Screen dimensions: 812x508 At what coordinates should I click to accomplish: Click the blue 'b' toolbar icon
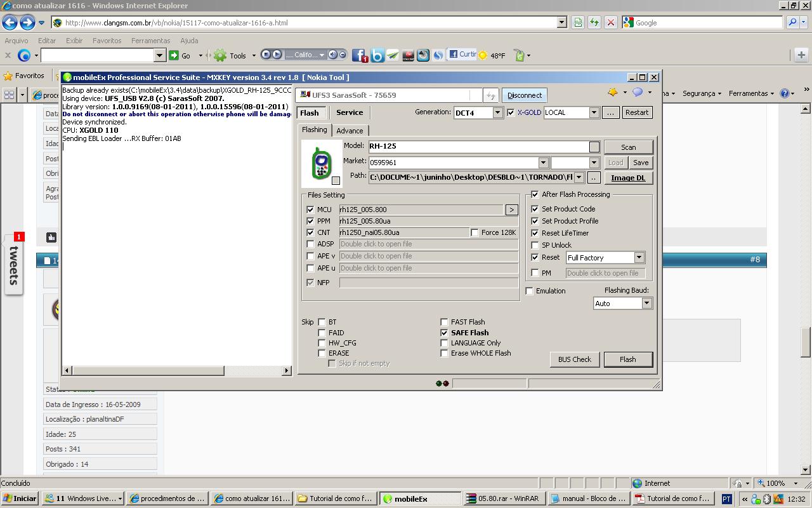click(x=377, y=55)
